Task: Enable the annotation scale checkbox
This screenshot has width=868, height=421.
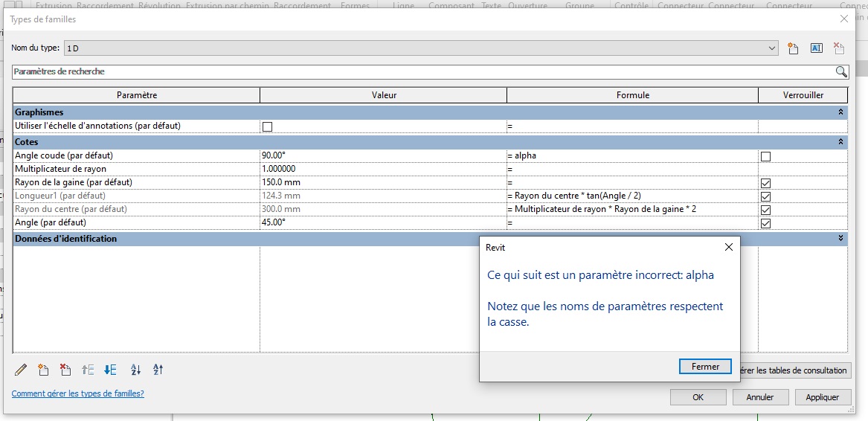Action: tap(268, 126)
